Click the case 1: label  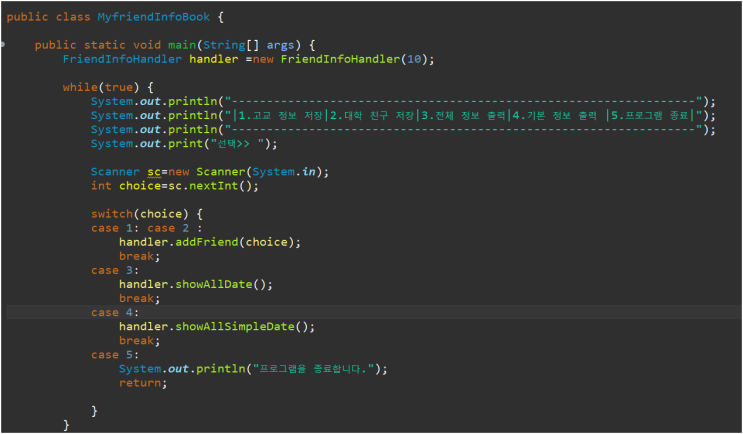115,228
